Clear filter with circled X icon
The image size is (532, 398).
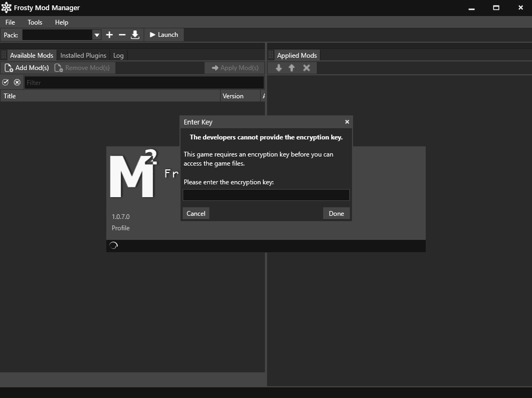[17, 82]
